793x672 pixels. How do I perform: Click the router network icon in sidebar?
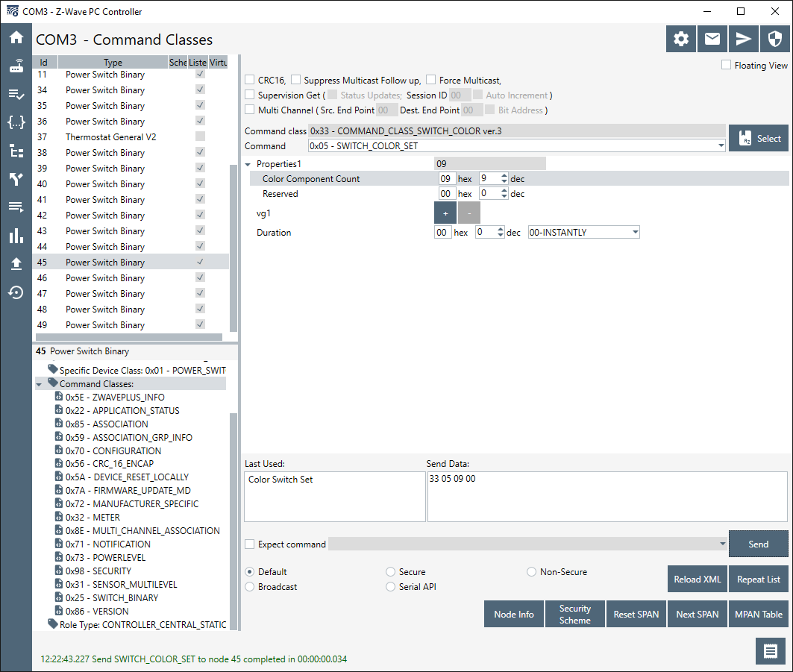coord(16,66)
